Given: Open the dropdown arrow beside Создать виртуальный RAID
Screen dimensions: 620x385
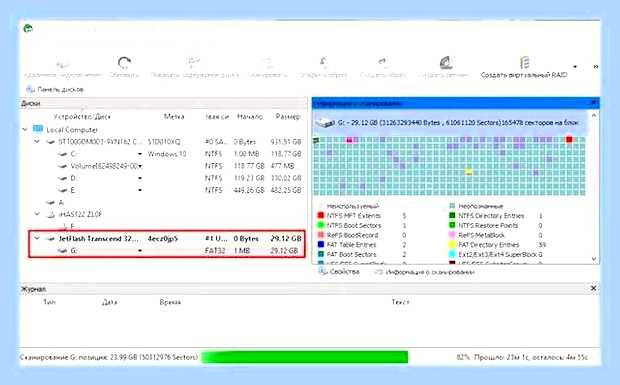Looking at the screenshot, I should click(575, 66).
